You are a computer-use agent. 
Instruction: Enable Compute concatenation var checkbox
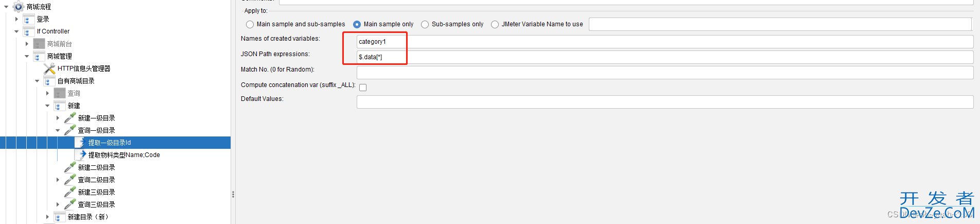363,88
